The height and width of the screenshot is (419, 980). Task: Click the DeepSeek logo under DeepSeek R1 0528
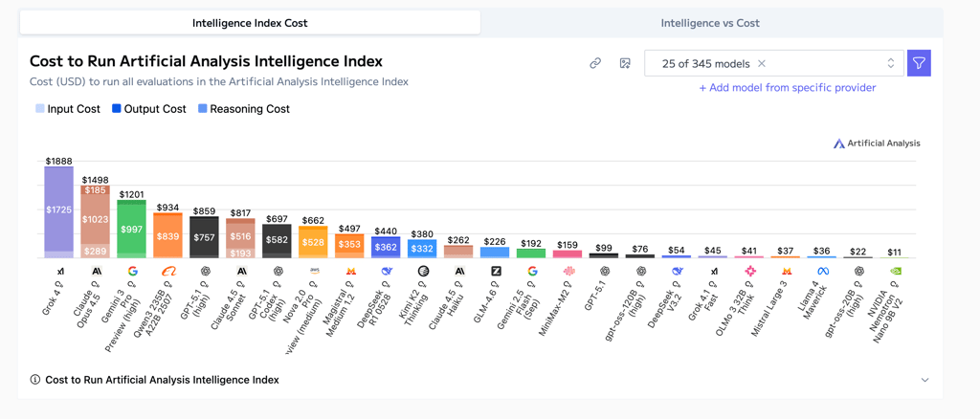[x=387, y=271]
